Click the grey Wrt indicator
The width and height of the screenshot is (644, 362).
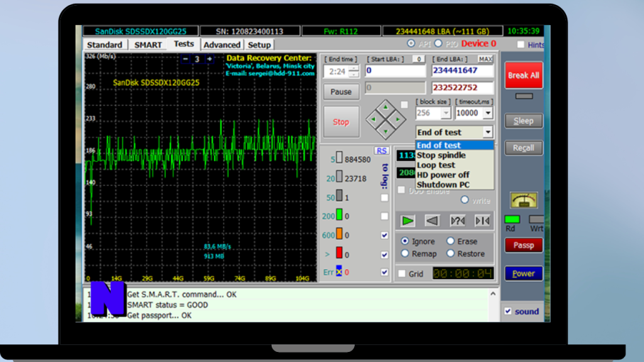click(x=536, y=219)
